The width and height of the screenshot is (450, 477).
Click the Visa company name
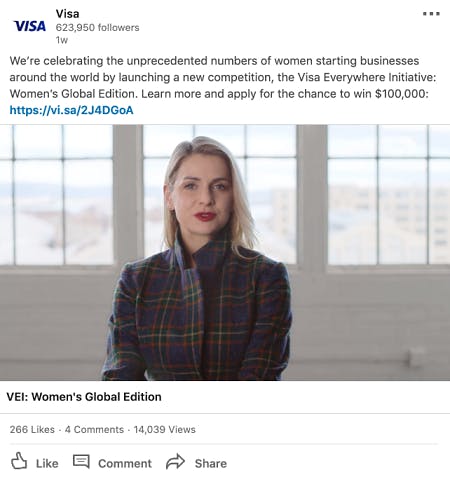tap(67, 14)
